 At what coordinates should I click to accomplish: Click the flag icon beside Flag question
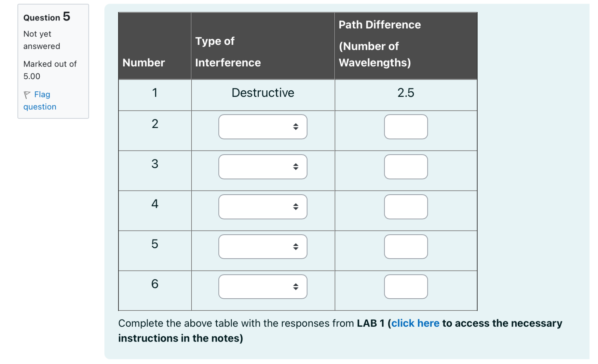tap(27, 95)
